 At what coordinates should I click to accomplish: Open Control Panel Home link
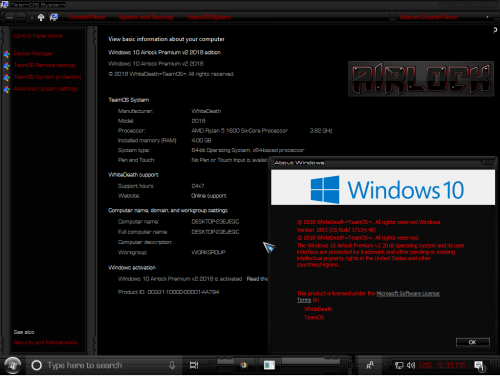(x=38, y=36)
